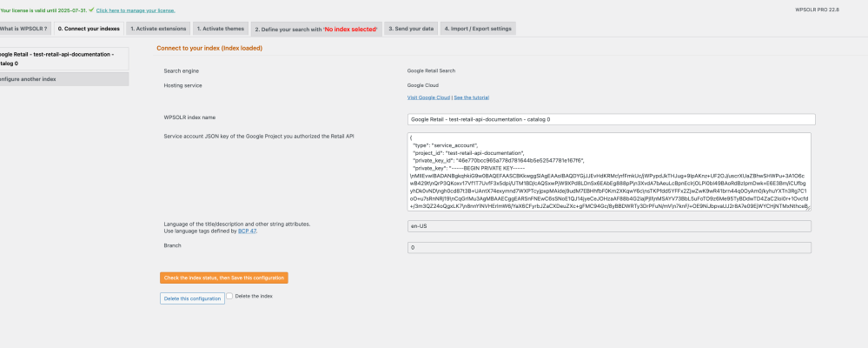Click inside the service account JSON key textarea

click(609, 171)
